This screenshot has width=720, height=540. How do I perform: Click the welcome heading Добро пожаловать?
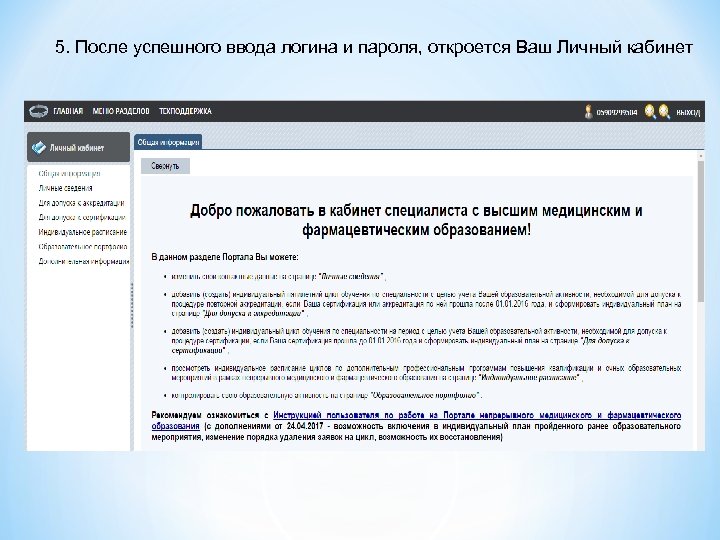point(416,220)
